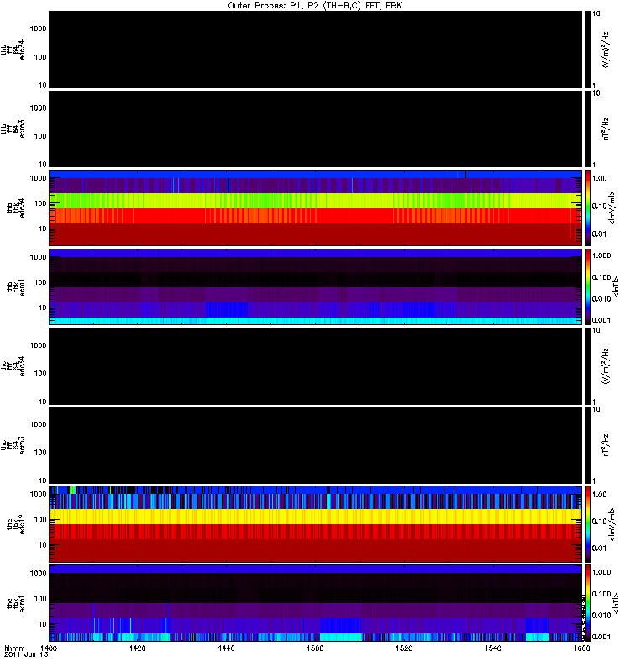Image resolution: width=630 pixels, height=672 pixels.
Task: Click the thb fbk scm1 rainbow color bar
Action: pos(588,286)
